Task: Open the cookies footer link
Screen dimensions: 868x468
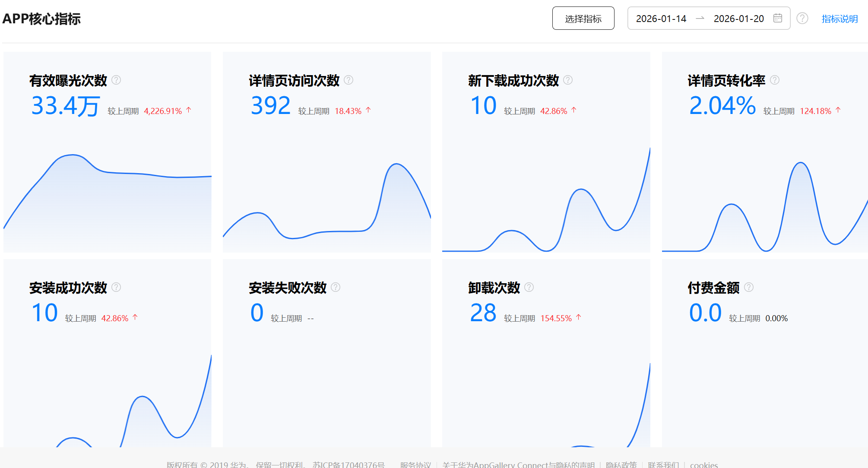Action: 704,464
